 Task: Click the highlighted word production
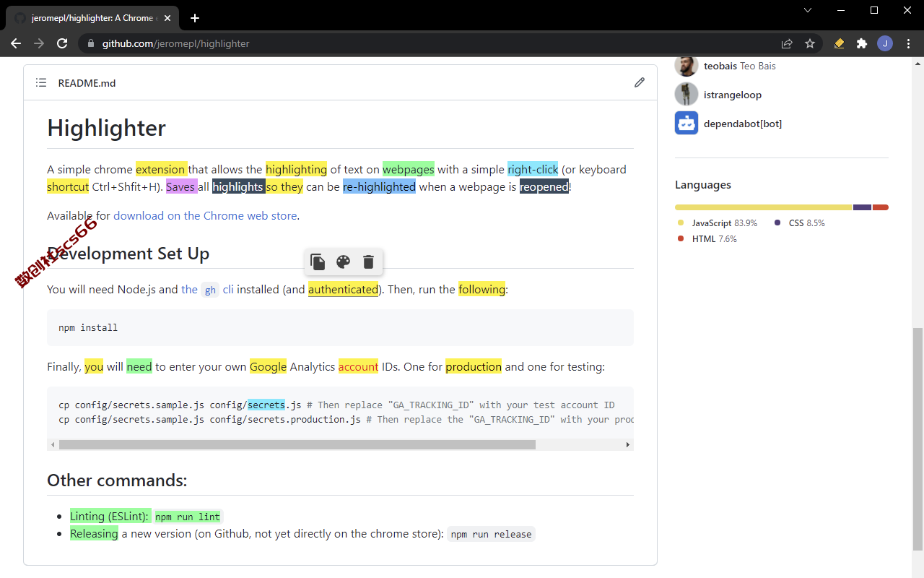(474, 366)
